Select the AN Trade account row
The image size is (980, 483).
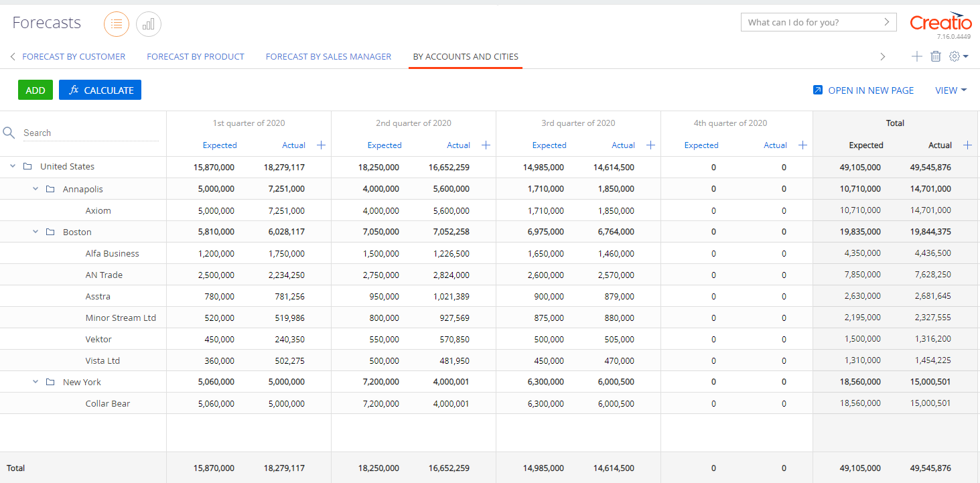point(489,275)
